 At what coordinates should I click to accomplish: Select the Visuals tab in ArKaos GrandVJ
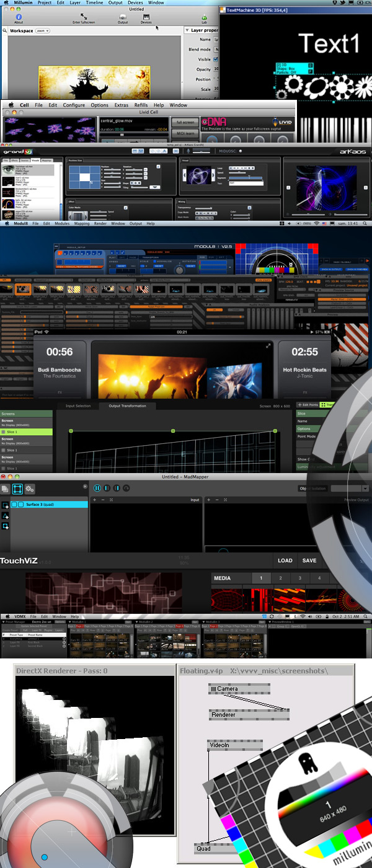tap(35, 160)
